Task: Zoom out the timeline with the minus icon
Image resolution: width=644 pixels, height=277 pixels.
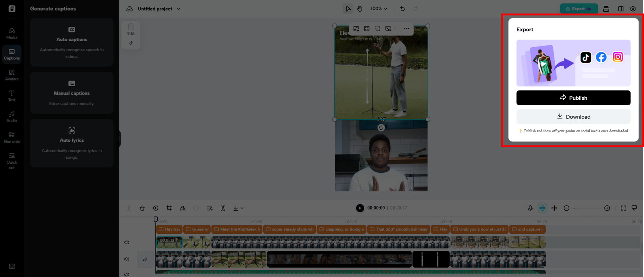Action: 567,208
